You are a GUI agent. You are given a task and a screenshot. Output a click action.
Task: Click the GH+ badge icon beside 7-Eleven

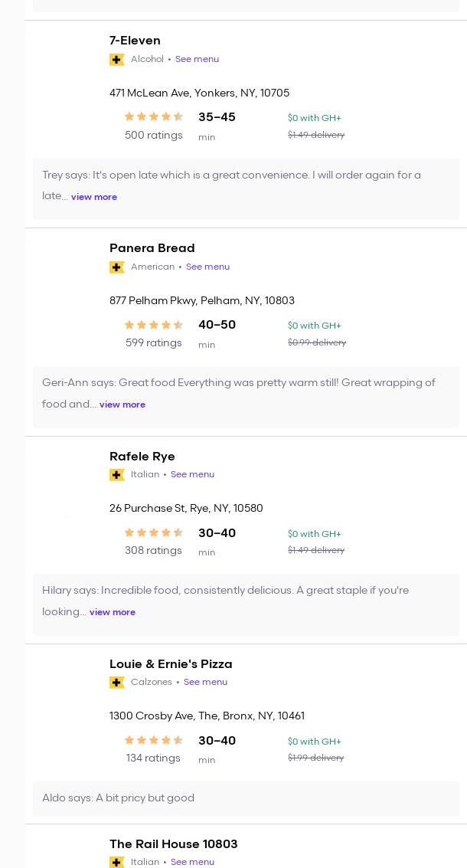[116, 60]
